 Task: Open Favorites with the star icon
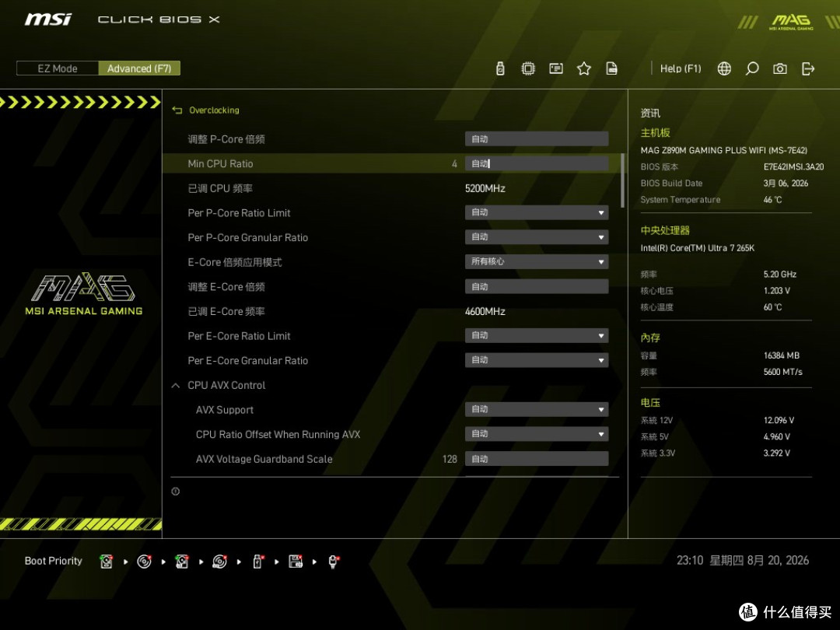(583, 68)
